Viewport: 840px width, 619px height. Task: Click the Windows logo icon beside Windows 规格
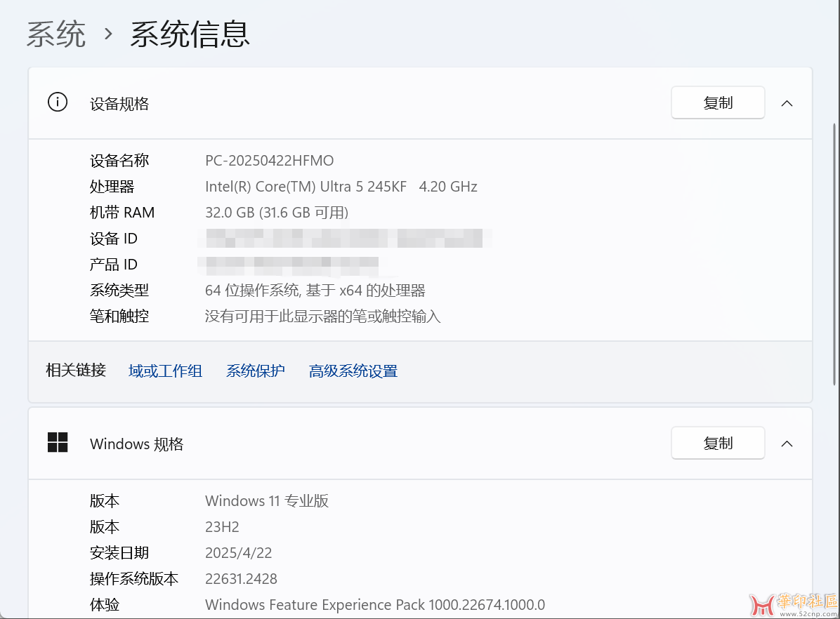(58, 442)
